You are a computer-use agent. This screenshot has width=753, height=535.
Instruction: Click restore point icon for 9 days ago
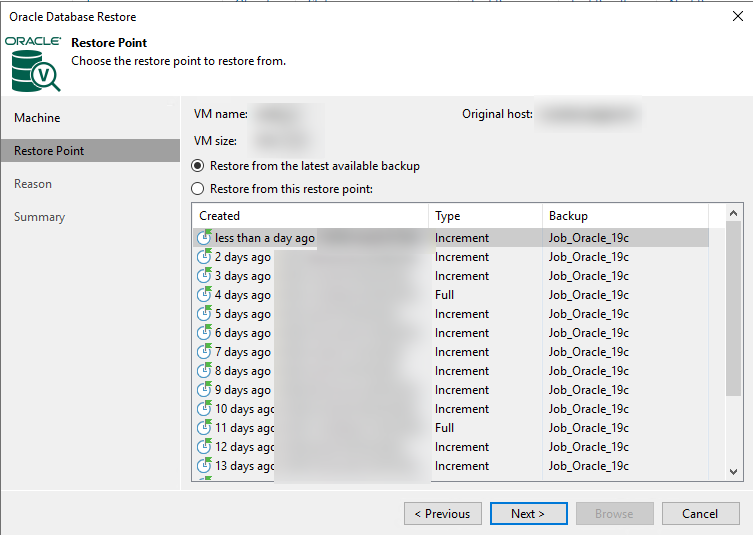pyautogui.click(x=205, y=389)
